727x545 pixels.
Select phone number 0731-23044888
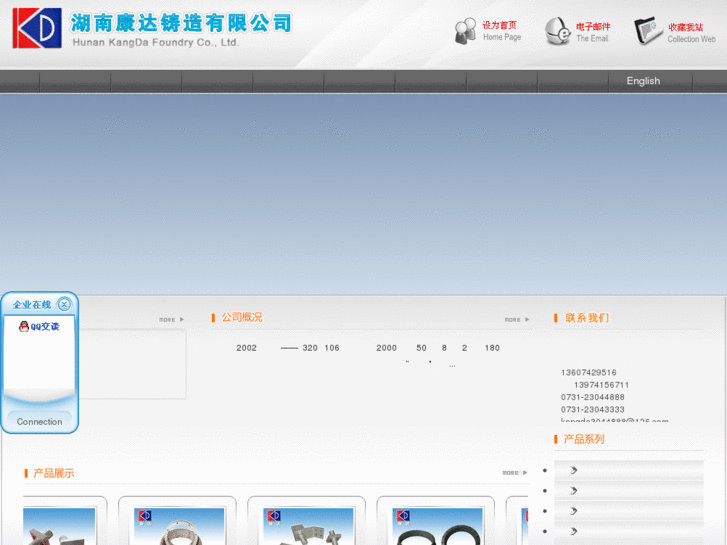(x=593, y=397)
